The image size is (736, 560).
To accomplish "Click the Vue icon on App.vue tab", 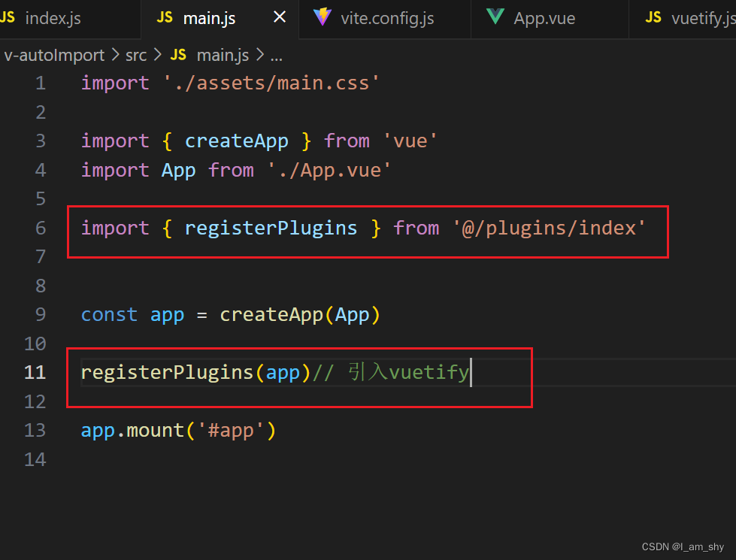I will pos(495,17).
